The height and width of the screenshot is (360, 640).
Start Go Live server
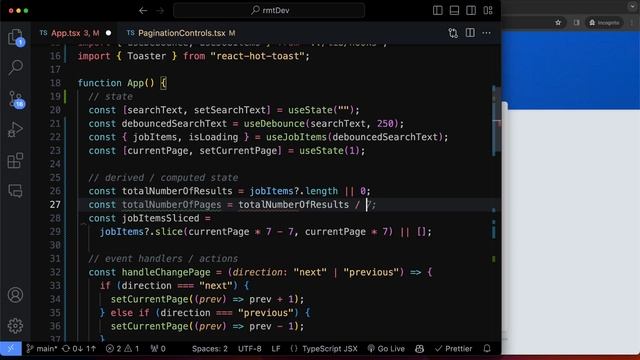coord(386,349)
